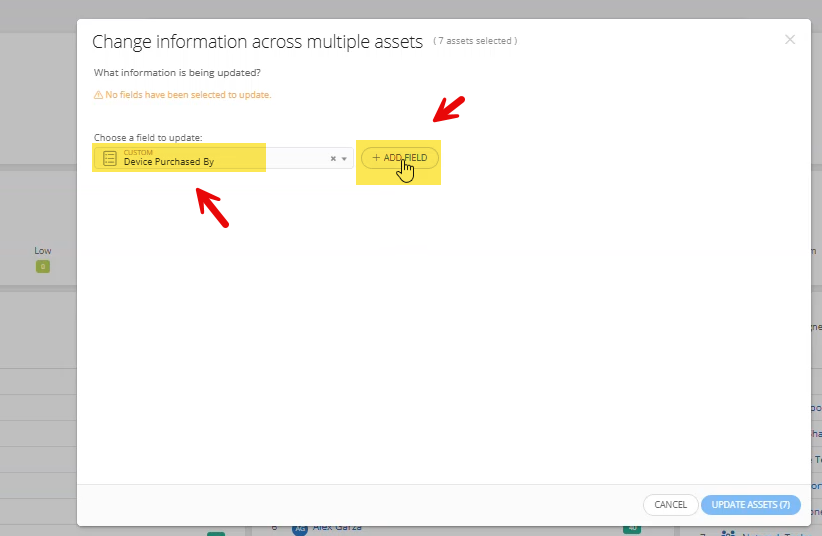
Task: Click the orange warning triangle icon
Action: [x=98, y=95]
